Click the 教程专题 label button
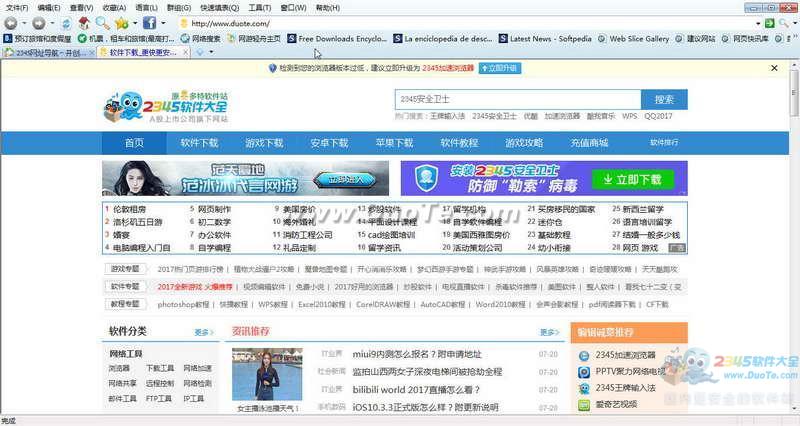This screenshot has width=800, height=426. (x=125, y=304)
